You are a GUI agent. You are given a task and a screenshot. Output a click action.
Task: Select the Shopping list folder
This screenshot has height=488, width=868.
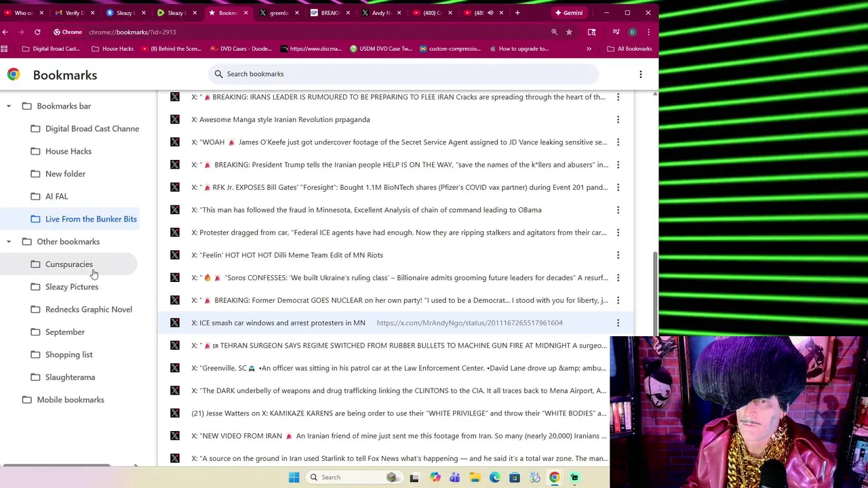point(62,354)
